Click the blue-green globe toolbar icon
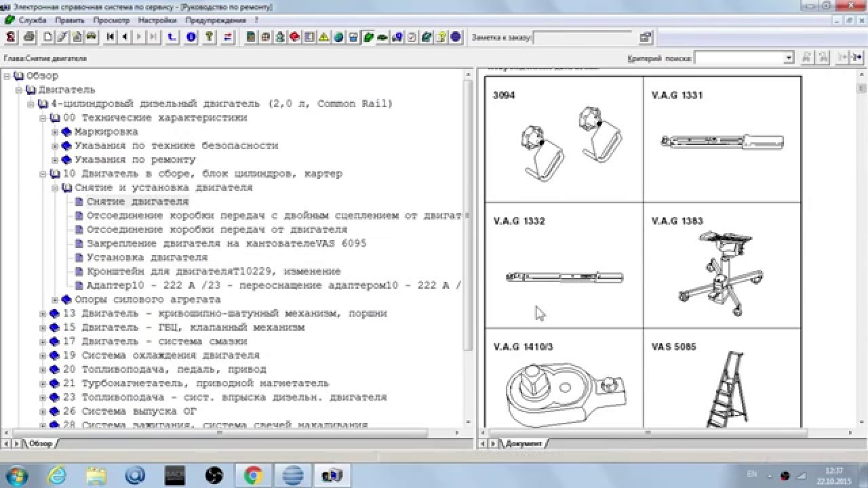Screen dimensions: 868x488 tap(338, 37)
